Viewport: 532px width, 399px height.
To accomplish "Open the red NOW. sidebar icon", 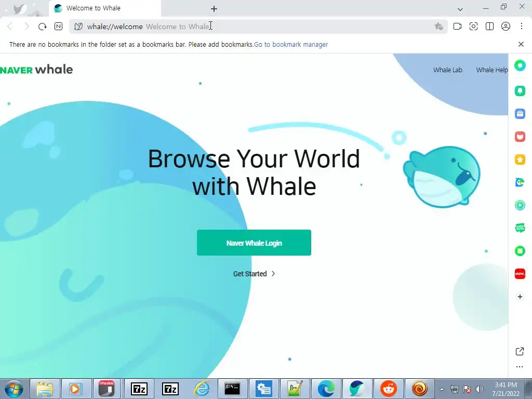I will click(520, 274).
